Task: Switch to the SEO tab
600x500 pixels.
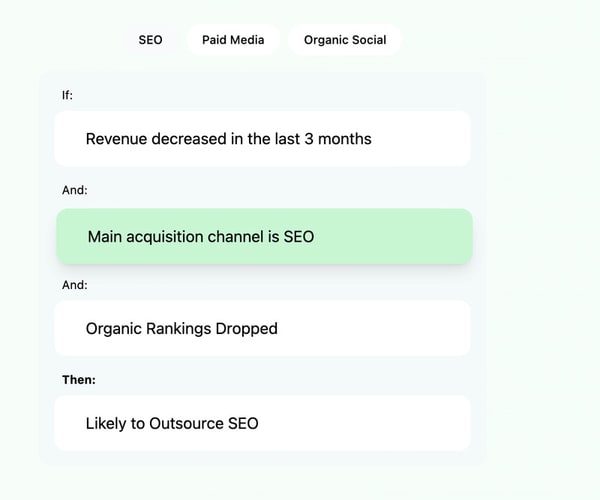Action: [150, 40]
